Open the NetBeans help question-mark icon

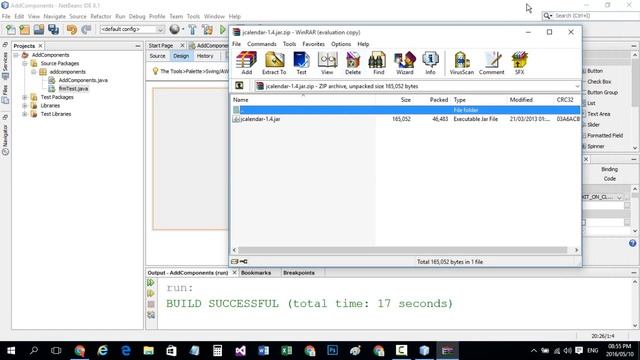coord(632,243)
